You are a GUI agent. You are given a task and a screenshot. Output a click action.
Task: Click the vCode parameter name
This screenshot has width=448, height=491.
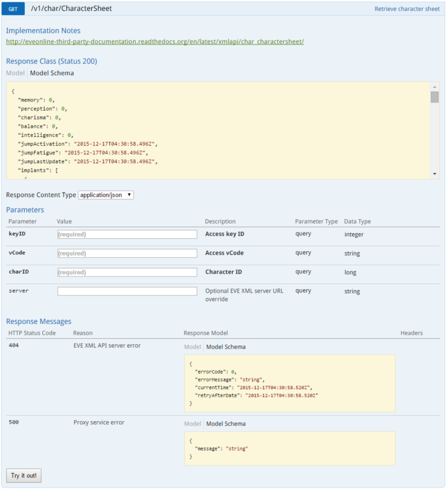tap(17, 253)
